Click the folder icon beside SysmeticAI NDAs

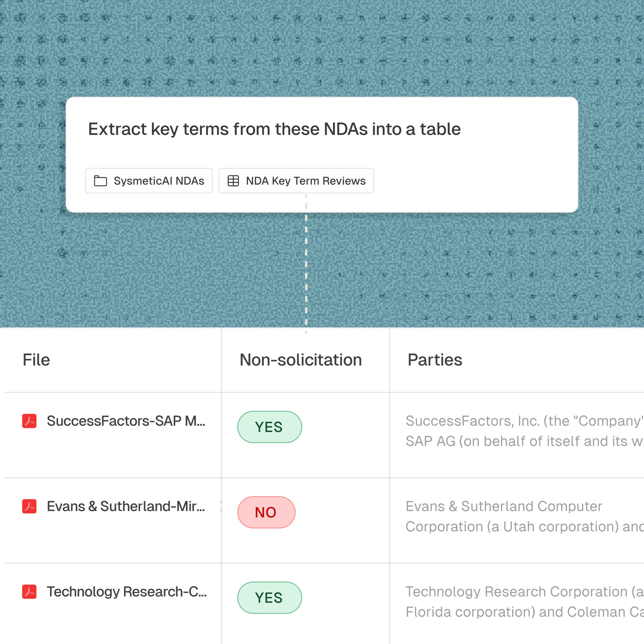tap(100, 181)
